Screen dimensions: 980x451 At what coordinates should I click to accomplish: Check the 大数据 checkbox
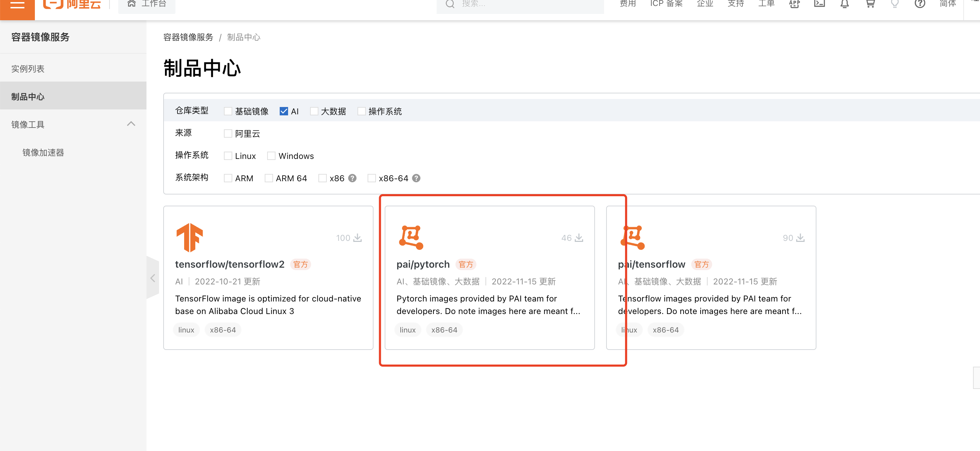point(314,111)
